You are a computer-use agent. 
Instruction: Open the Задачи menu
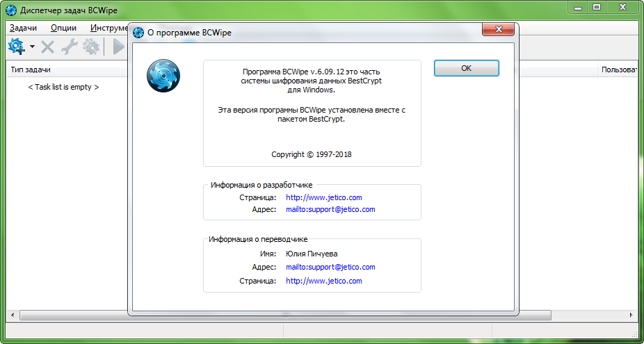pyautogui.click(x=23, y=28)
